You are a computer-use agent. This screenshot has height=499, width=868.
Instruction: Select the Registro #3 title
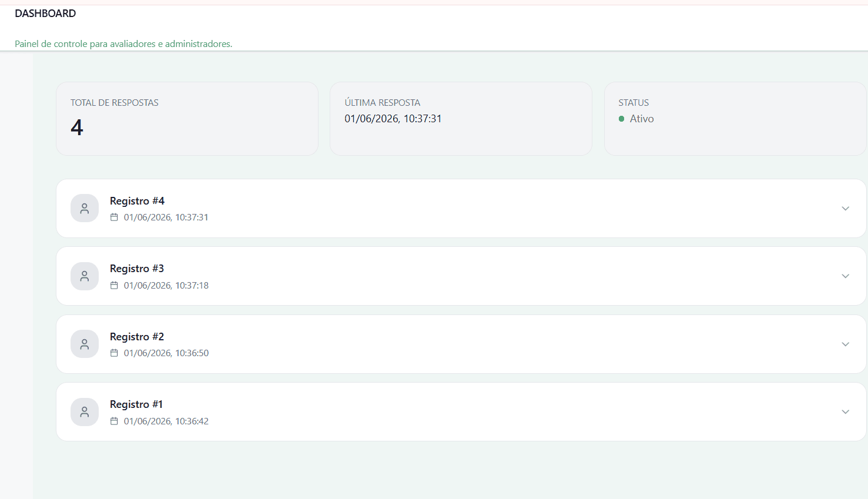click(x=137, y=269)
